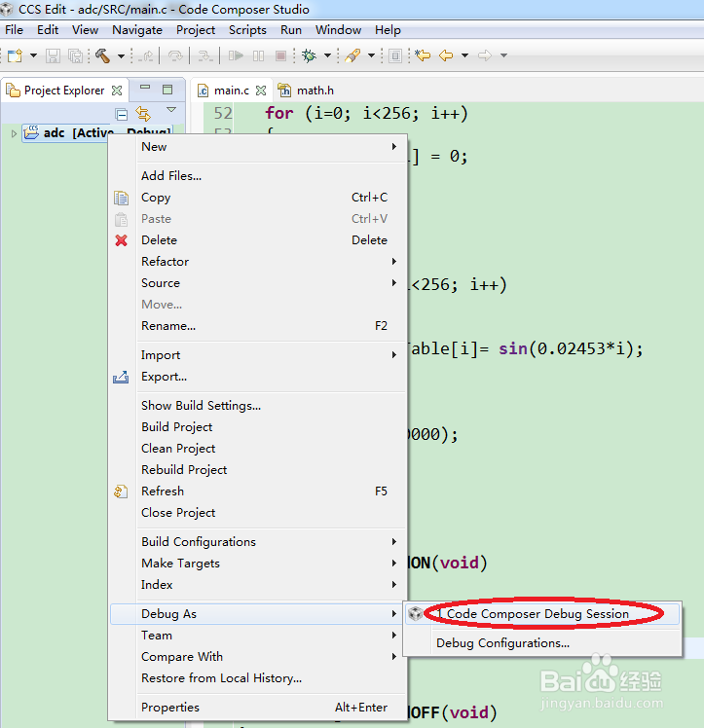The image size is (704, 728).
Task: Open the Forward navigation history dropdown
Action: [503, 55]
